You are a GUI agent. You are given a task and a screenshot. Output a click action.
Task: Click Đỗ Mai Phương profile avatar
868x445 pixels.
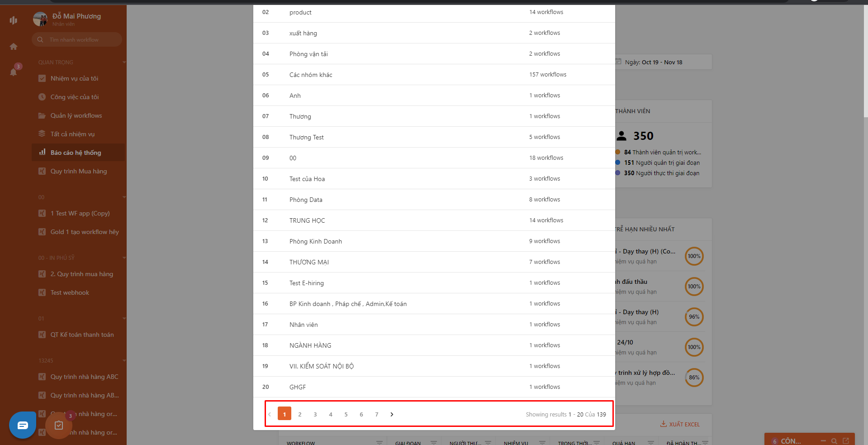pyautogui.click(x=40, y=19)
